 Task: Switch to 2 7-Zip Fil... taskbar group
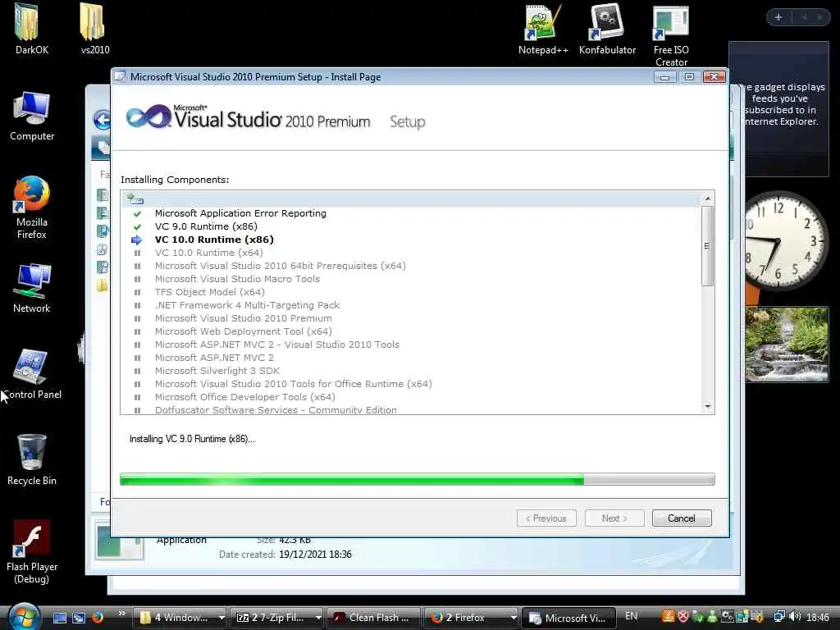click(x=272, y=618)
